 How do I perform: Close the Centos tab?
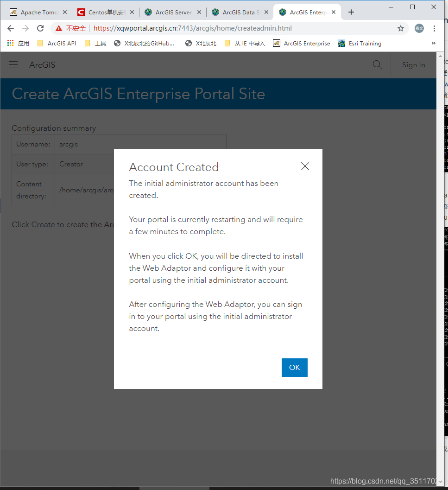[132, 12]
